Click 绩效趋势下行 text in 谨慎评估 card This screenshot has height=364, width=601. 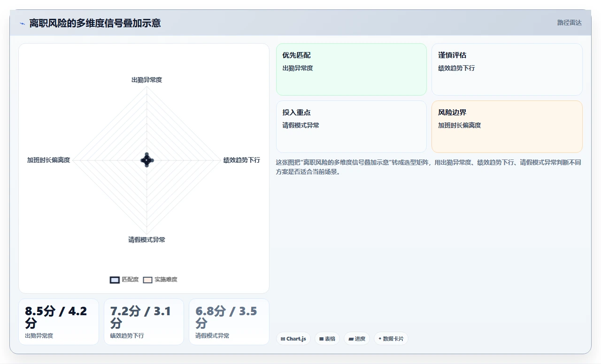pos(456,68)
